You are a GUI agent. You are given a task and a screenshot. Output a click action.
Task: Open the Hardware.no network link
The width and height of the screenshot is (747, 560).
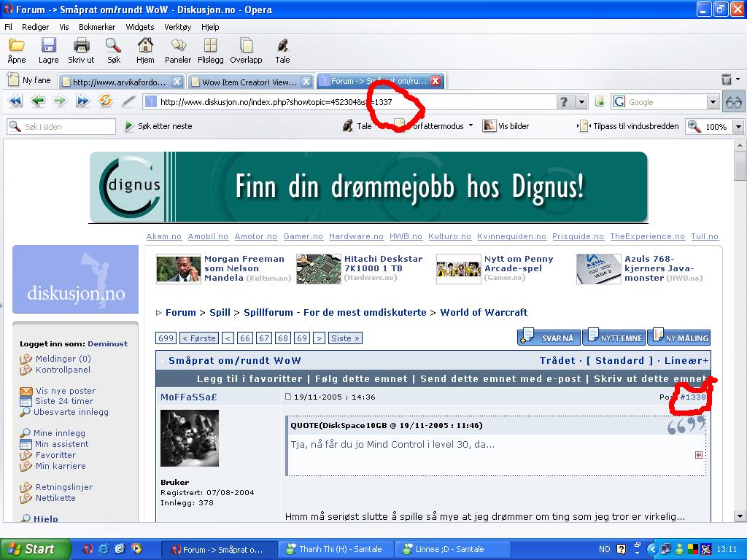(x=356, y=236)
